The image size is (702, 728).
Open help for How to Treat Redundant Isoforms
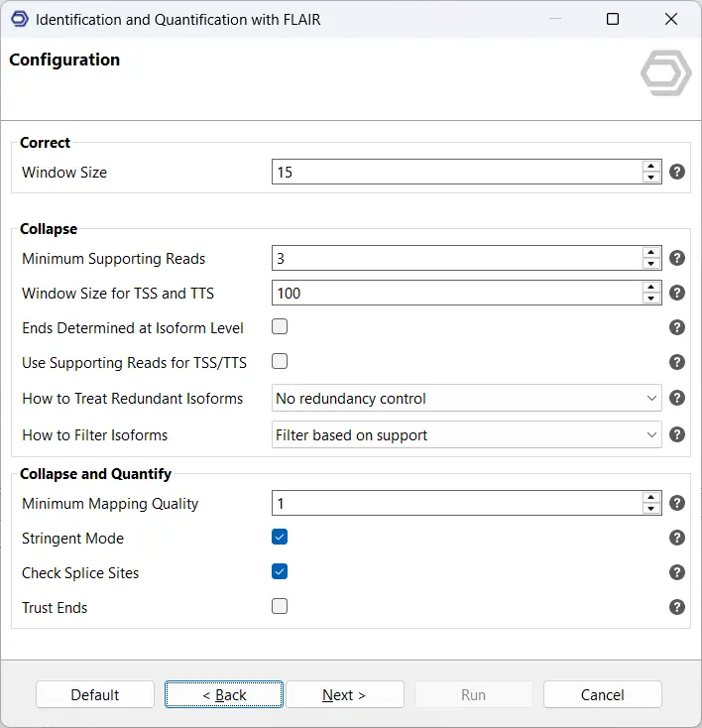point(677,398)
